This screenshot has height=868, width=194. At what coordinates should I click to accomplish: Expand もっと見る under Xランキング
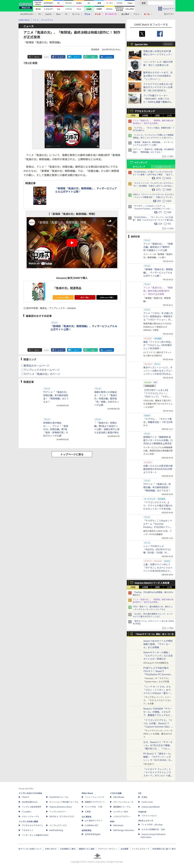[168, 228]
